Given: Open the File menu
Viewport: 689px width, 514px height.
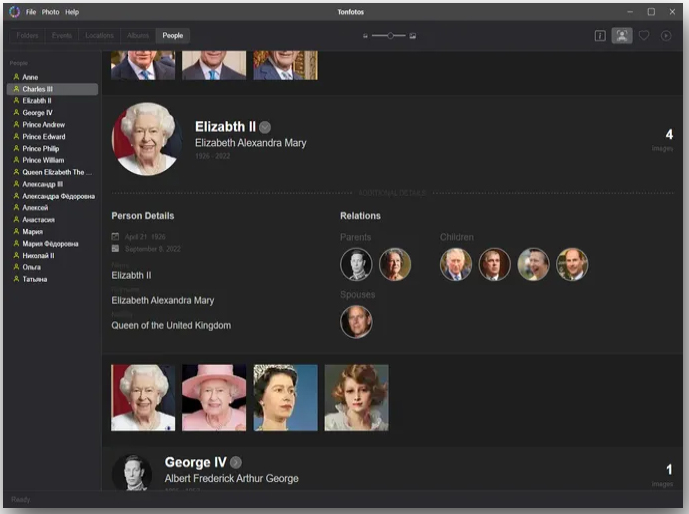Looking at the screenshot, I should pyautogui.click(x=31, y=12).
